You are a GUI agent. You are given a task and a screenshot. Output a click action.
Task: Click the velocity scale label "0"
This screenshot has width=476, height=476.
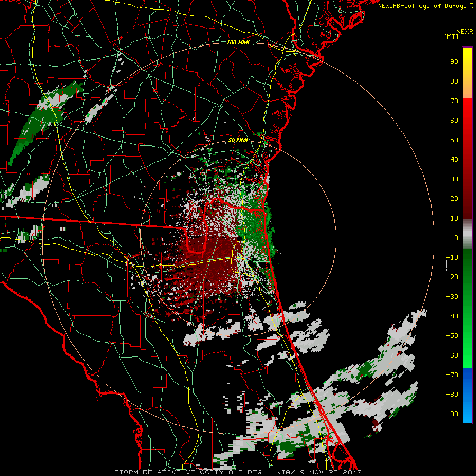tap(456, 237)
